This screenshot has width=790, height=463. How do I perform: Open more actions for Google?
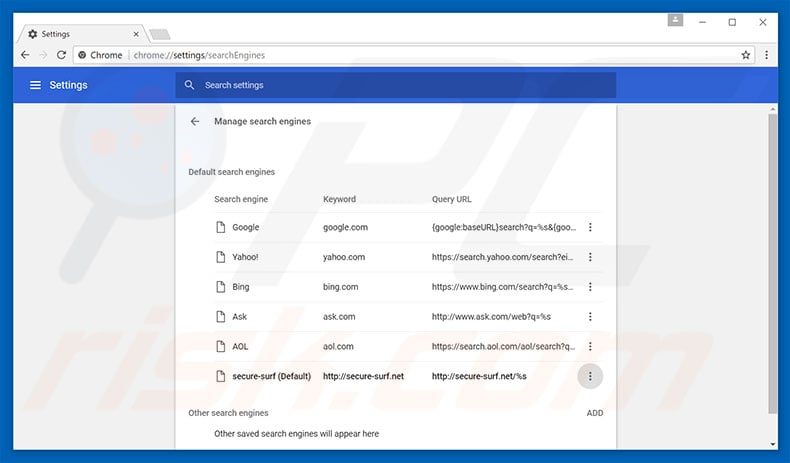coord(590,227)
